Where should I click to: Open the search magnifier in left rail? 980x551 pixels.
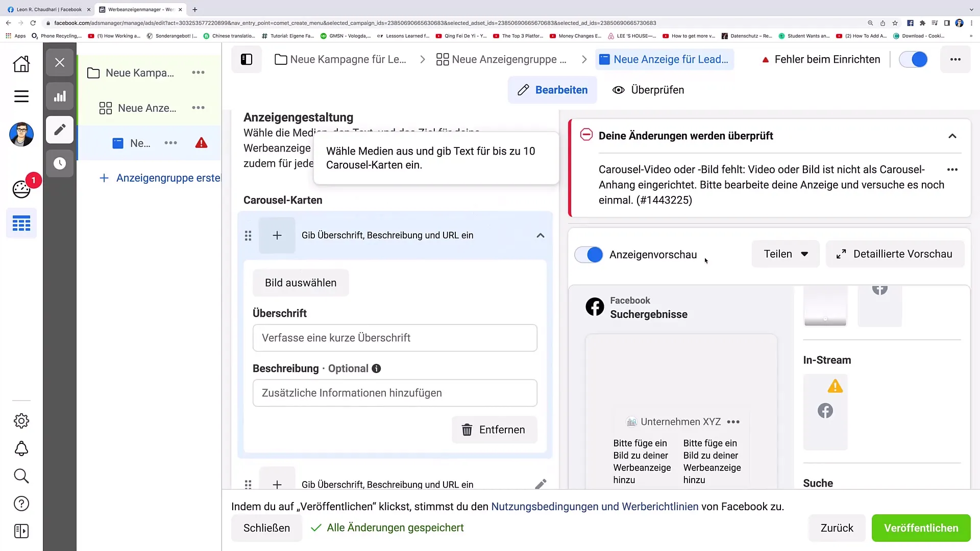(21, 476)
